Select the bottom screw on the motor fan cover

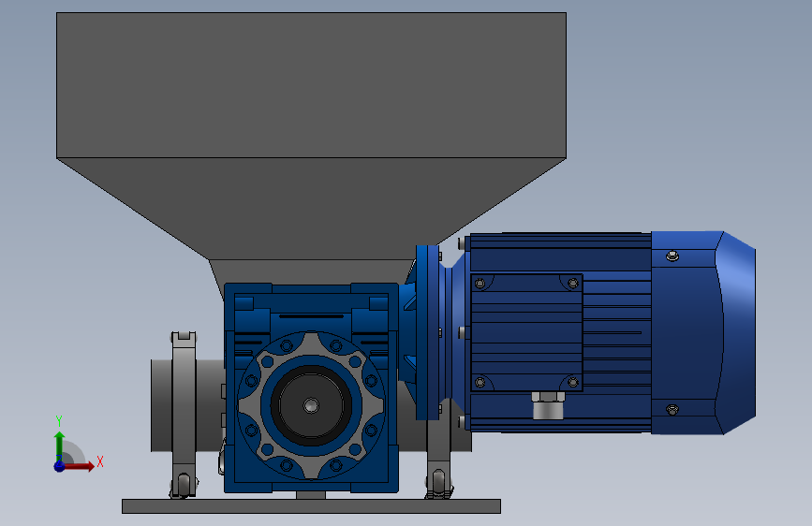(672, 410)
